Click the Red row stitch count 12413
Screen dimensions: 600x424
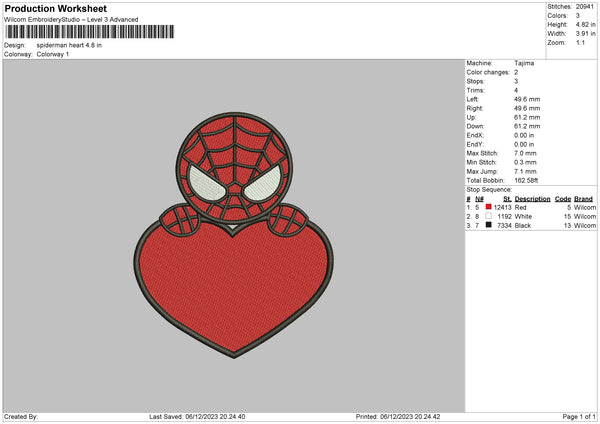(502, 207)
